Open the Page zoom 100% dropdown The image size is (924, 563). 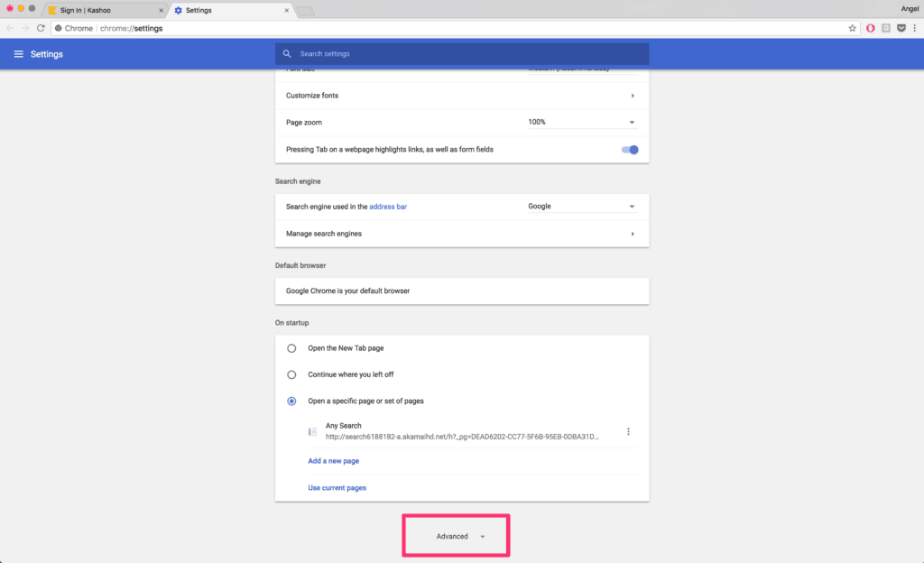(582, 123)
